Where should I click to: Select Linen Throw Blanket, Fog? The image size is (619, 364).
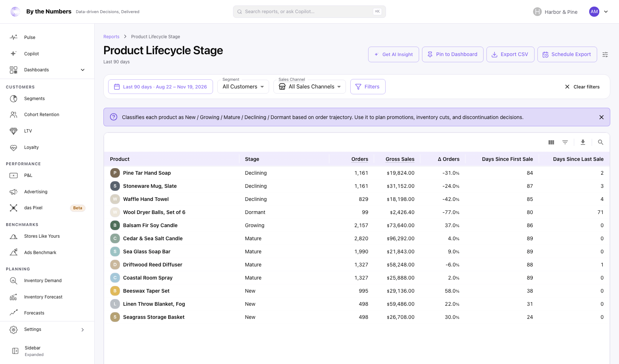[x=154, y=304]
